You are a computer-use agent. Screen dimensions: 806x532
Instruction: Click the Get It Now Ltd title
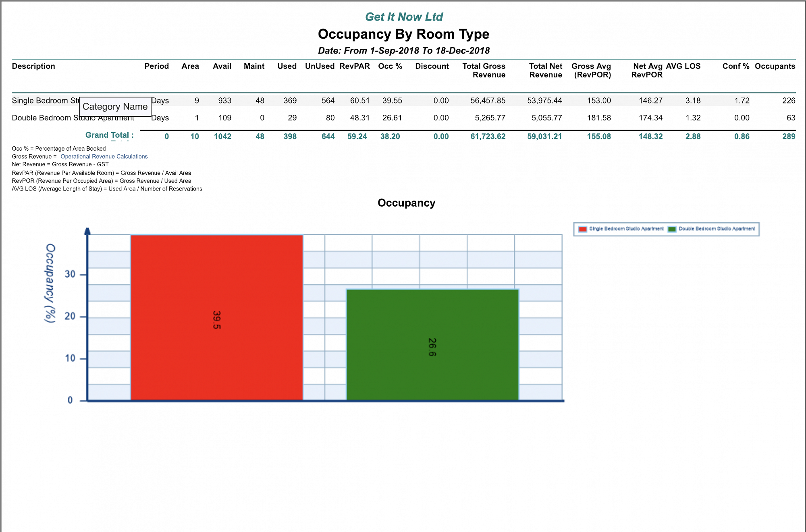click(x=404, y=17)
